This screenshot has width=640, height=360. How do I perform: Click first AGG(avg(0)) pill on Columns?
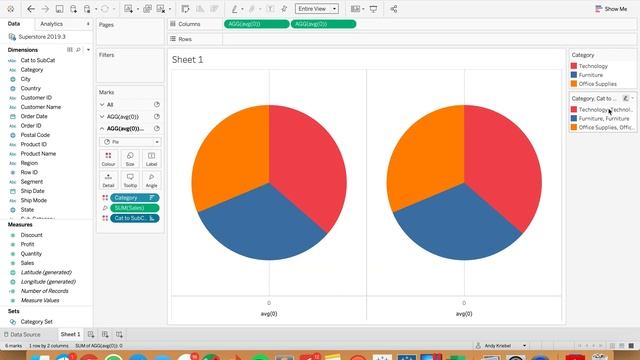[x=257, y=24]
